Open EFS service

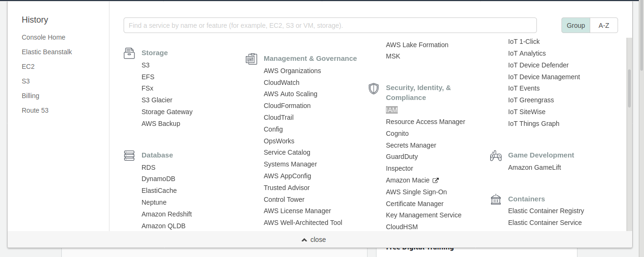coord(148,77)
